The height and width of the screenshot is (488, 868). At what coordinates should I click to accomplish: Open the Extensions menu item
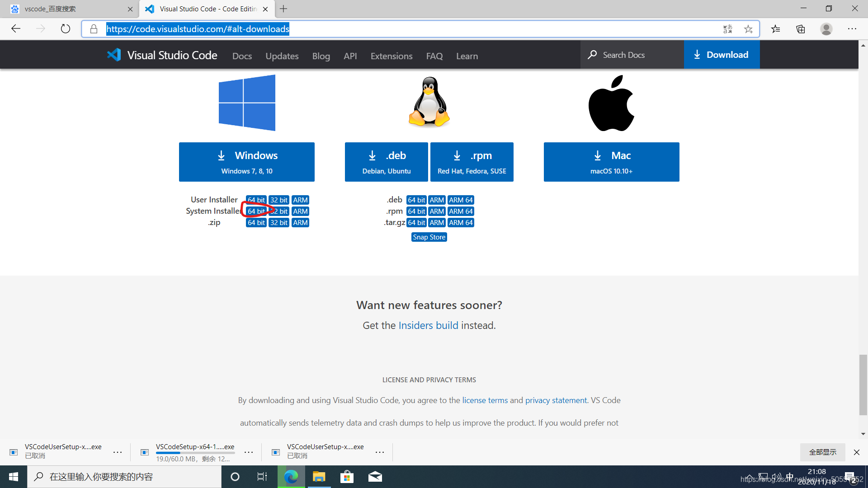point(392,56)
